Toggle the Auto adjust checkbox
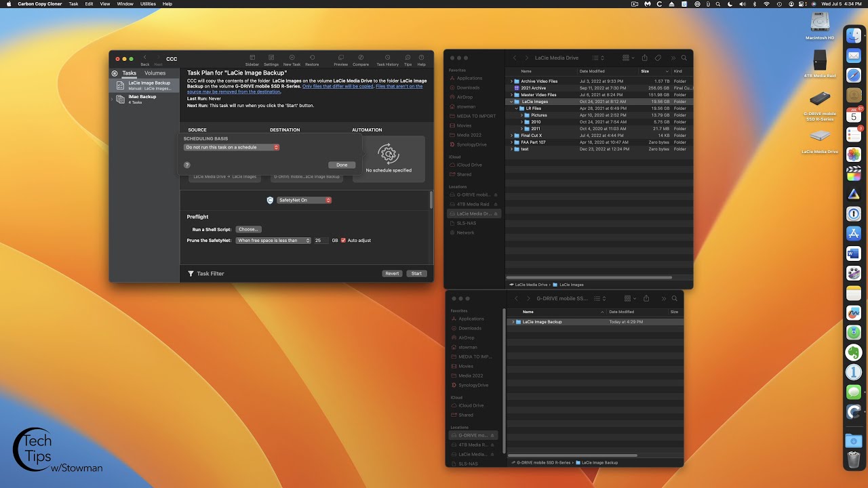Viewport: 868px width, 488px height. 343,241
